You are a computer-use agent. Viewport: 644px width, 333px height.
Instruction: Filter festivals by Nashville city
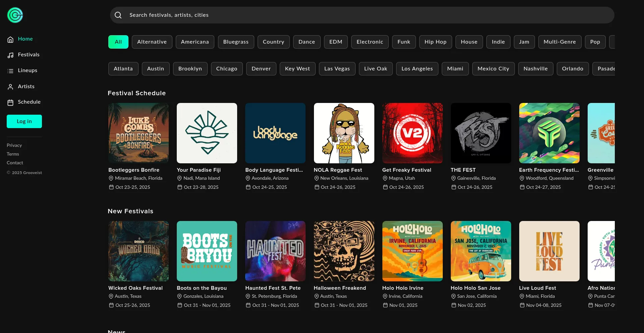click(535, 69)
